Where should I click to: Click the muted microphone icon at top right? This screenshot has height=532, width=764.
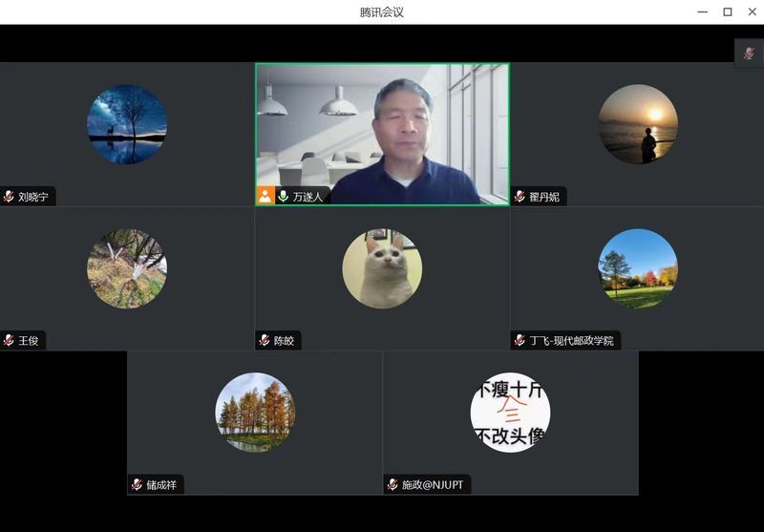749,53
